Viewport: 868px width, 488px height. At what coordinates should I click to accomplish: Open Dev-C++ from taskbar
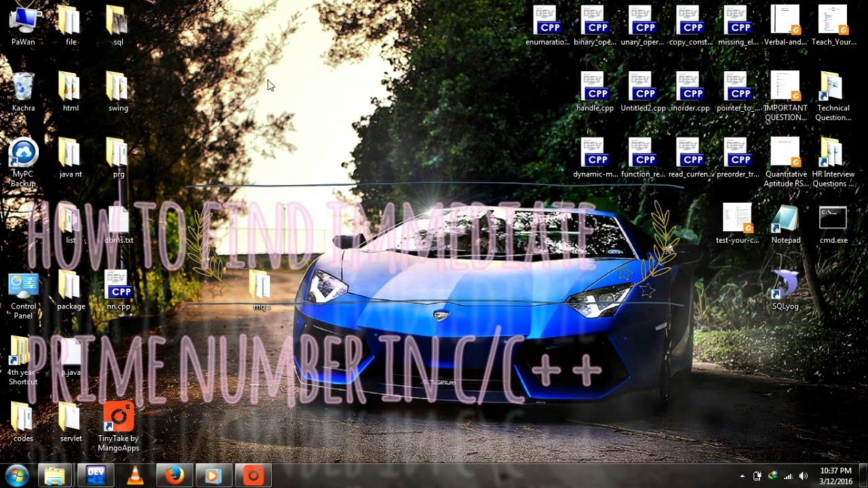[x=95, y=476]
